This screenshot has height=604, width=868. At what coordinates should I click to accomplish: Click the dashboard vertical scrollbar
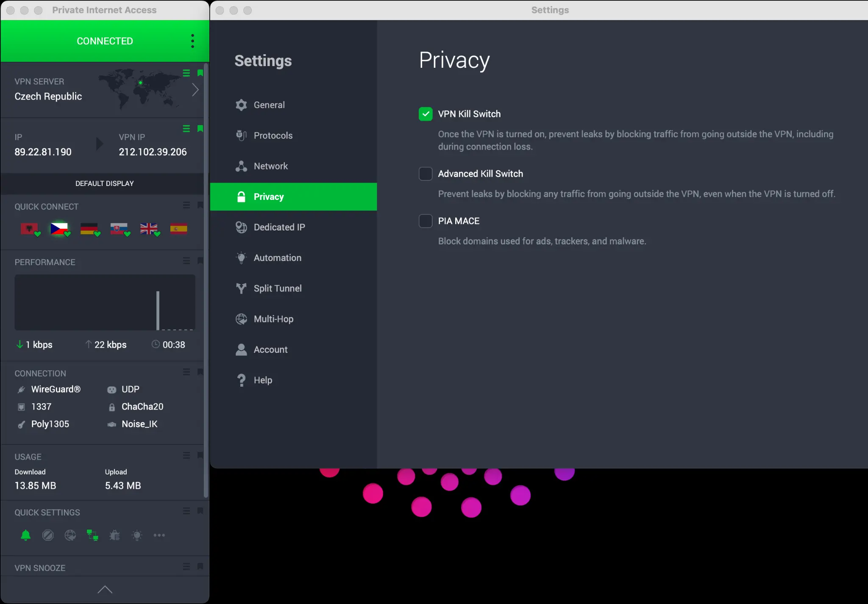tap(206, 280)
